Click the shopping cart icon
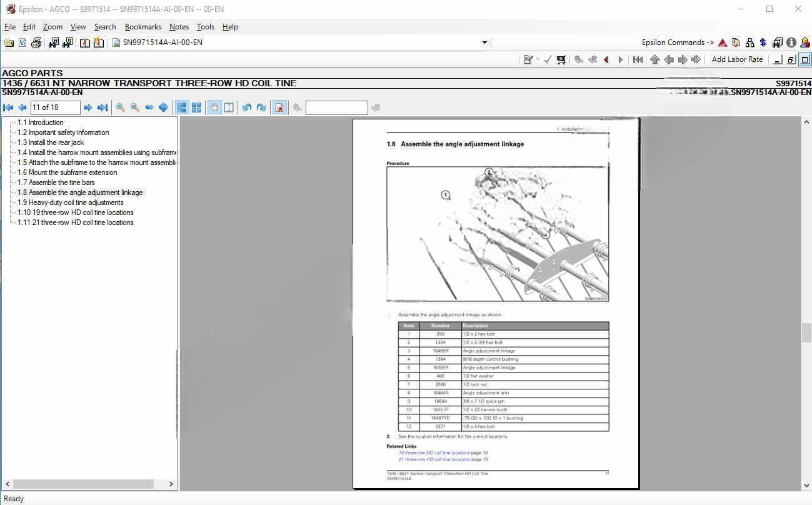The height and width of the screenshot is (505, 812). click(561, 59)
